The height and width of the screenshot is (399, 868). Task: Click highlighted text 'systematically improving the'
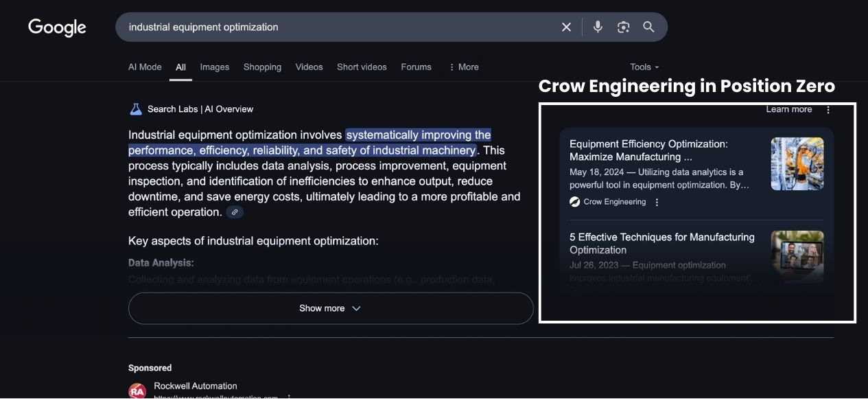[419, 135]
